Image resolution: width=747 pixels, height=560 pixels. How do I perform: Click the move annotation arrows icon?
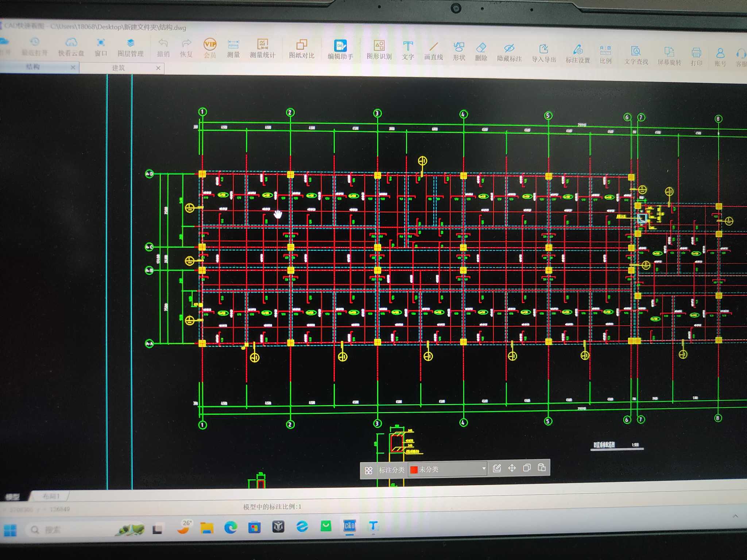[x=512, y=468]
